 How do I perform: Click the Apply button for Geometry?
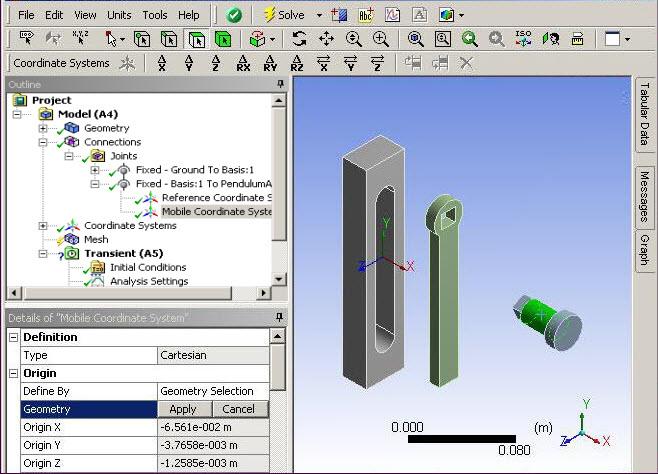(183, 409)
